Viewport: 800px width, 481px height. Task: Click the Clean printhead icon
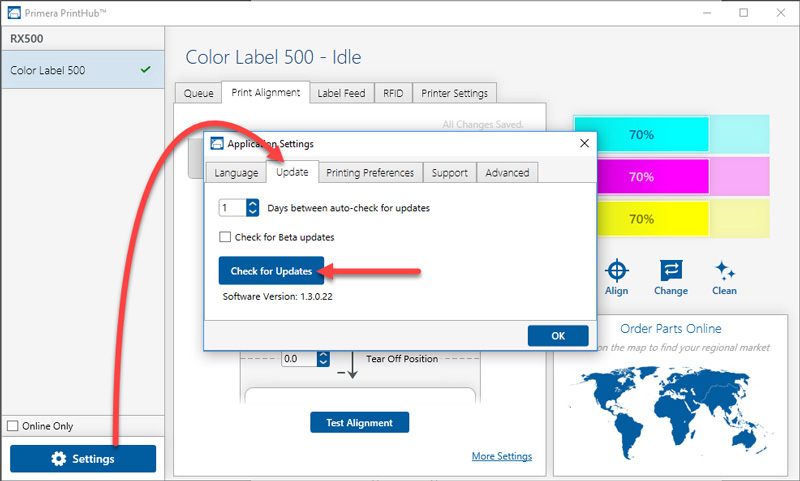click(x=724, y=270)
